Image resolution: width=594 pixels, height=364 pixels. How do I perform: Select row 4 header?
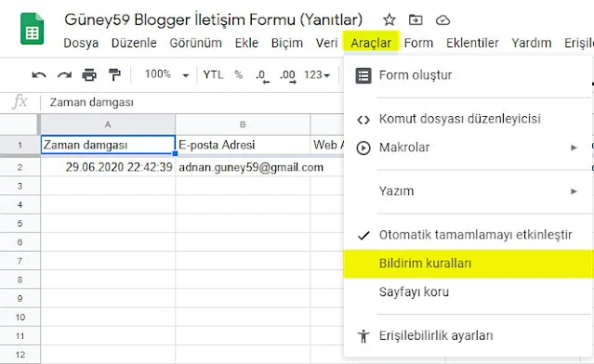pyautogui.click(x=20, y=204)
